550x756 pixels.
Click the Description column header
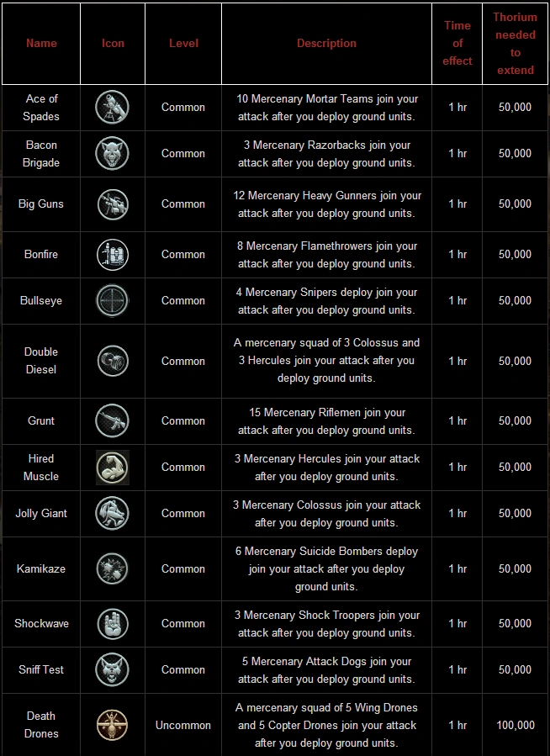click(326, 43)
